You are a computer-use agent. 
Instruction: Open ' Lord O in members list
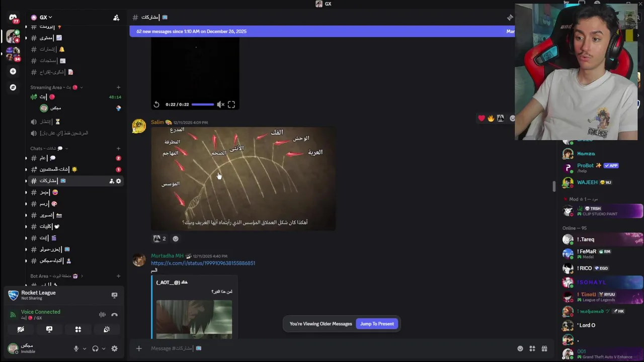(601, 325)
